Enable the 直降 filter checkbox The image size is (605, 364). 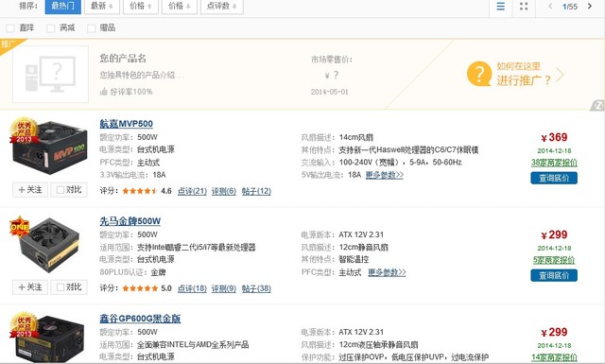10,27
